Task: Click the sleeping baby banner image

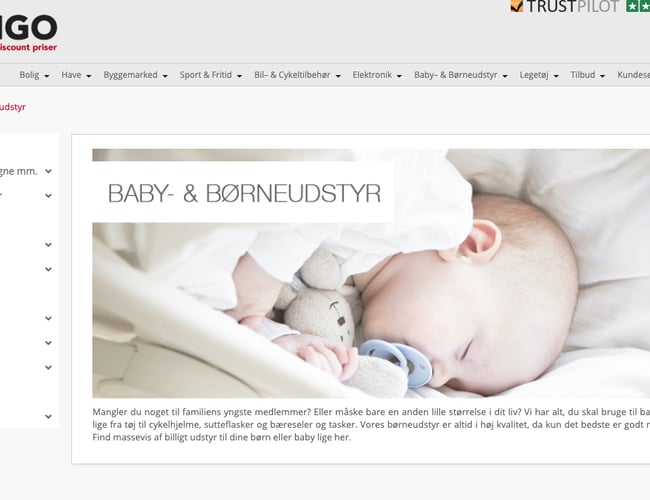Action: (371, 274)
